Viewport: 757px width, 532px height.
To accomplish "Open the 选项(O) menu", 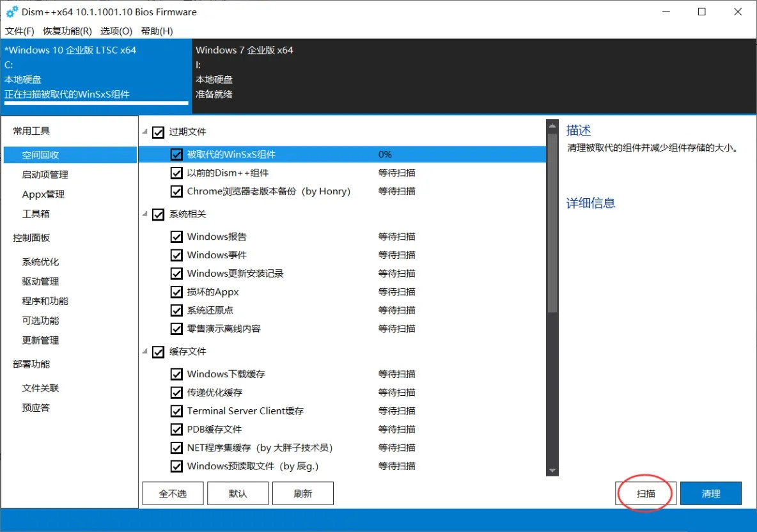I will tap(116, 31).
